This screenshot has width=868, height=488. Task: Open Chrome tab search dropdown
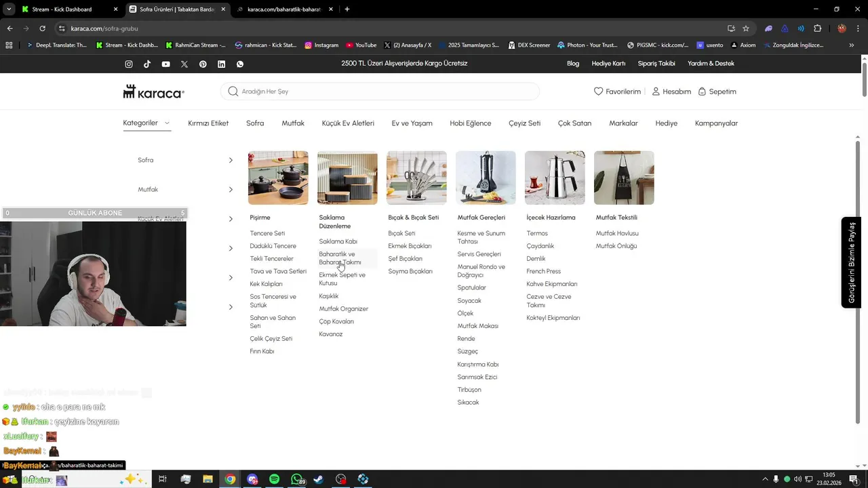coord(9,9)
